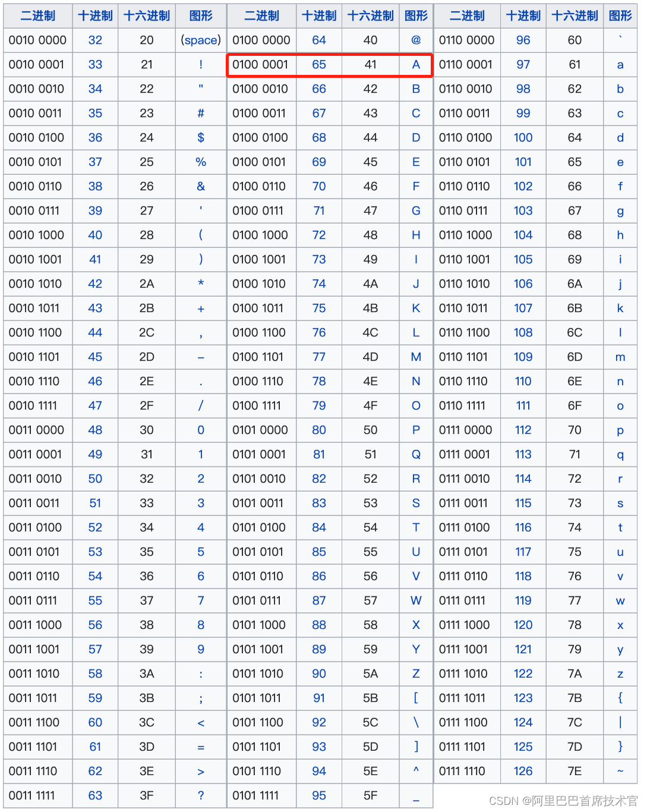Open the (space) character link
The width and height of the screenshot is (647, 812).
[x=201, y=40]
